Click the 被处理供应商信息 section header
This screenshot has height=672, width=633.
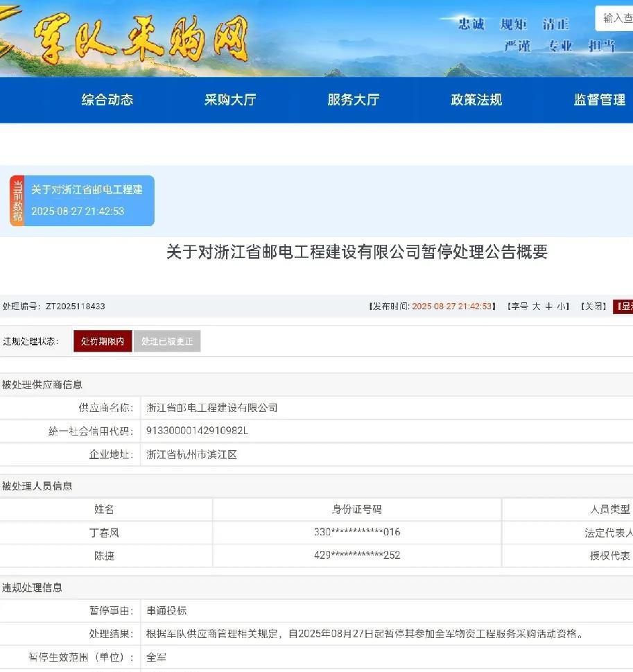(x=42, y=384)
